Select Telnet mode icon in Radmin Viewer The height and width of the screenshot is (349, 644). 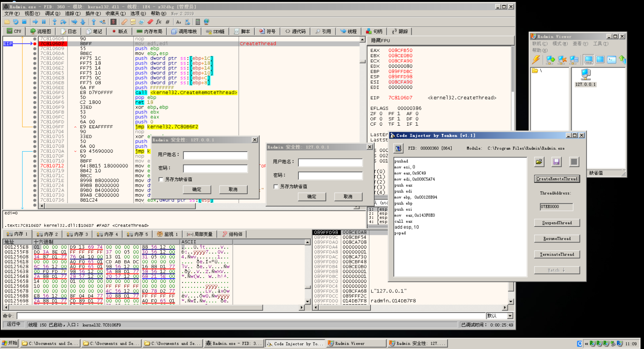612,60
